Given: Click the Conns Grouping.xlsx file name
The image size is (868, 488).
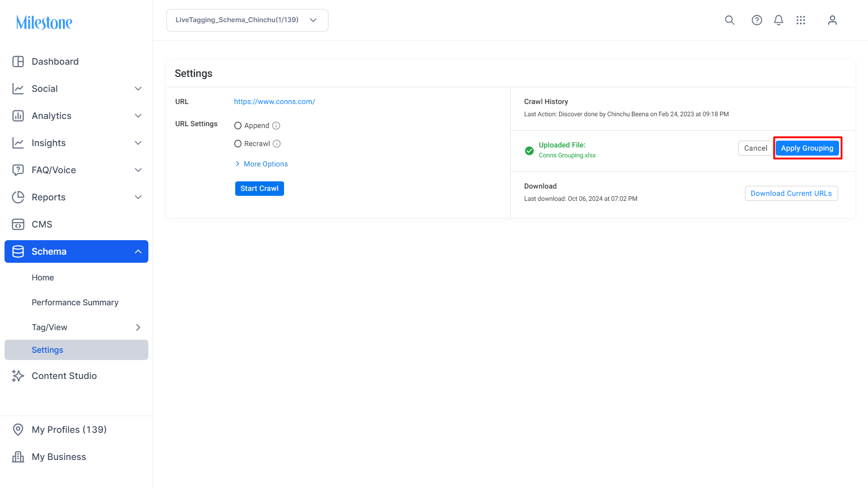Looking at the screenshot, I should coord(567,155).
